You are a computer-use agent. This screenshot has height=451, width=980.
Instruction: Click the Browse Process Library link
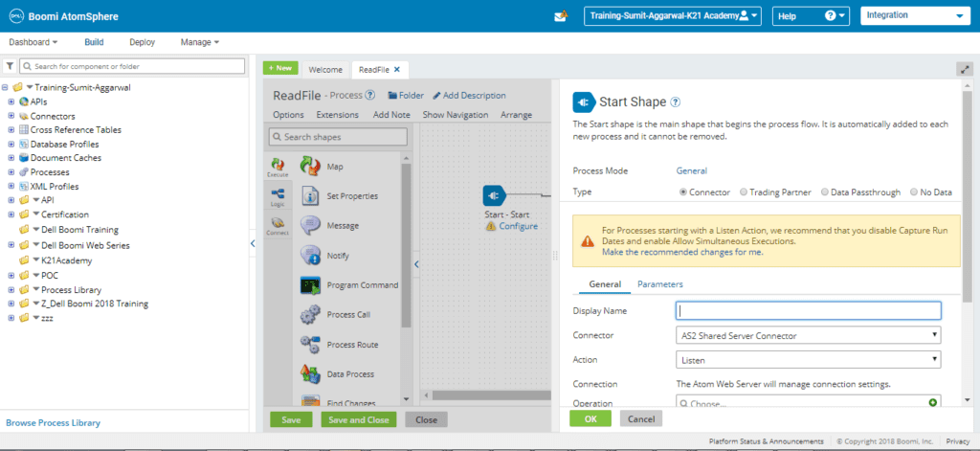point(54,423)
